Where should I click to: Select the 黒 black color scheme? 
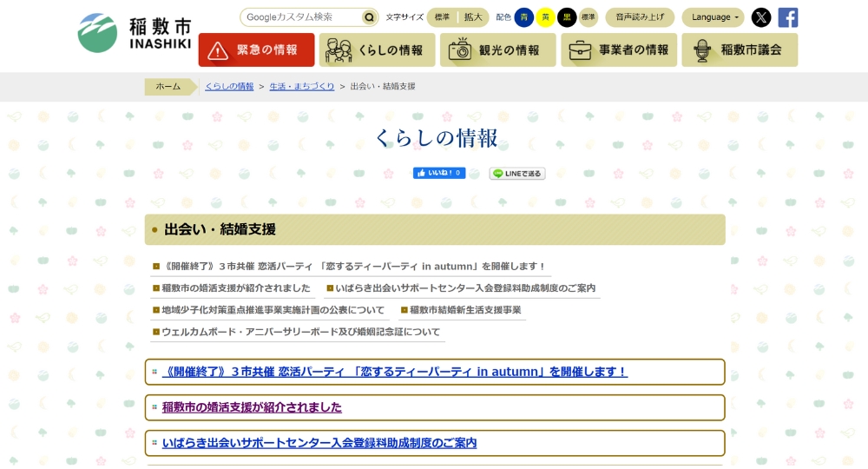point(567,17)
